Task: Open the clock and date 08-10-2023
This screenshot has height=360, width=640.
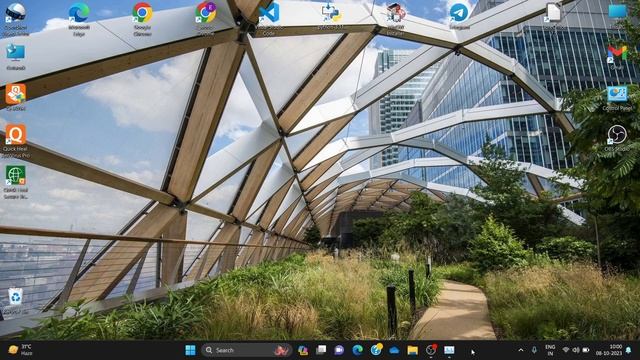Action: click(x=609, y=350)
